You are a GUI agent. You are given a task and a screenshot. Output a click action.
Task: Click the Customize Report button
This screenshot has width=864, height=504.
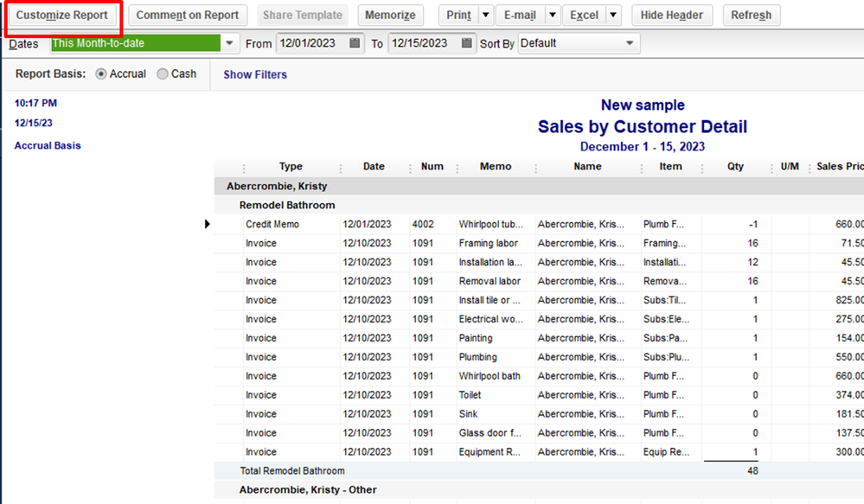coord(62,16)
